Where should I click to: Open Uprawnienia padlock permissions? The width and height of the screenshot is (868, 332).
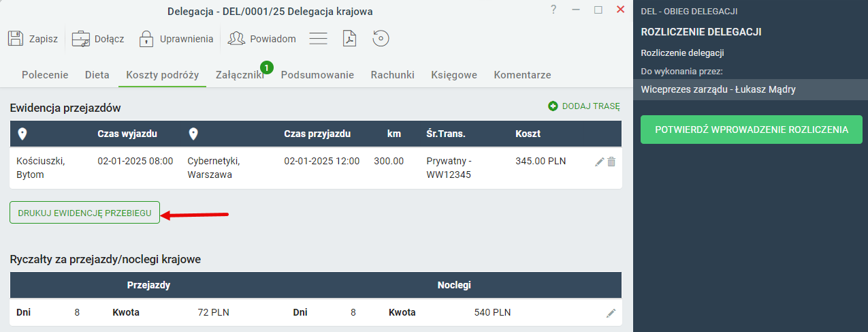pyautogui.click(x=146, y=39)
